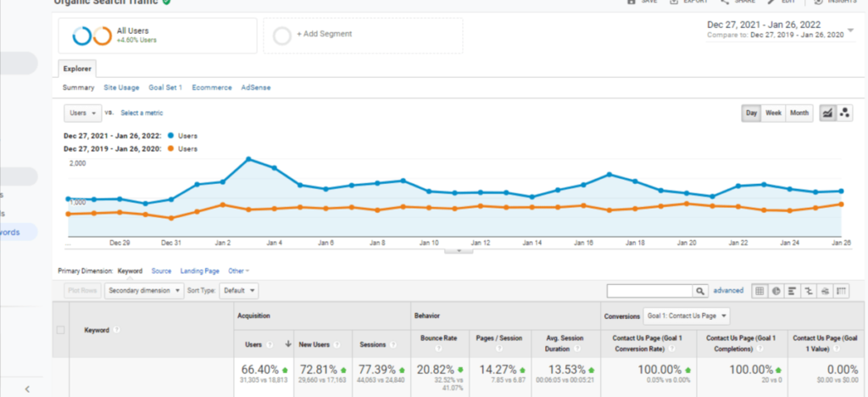This screenshot has height=397, width=868.
Task: Click the 77.39% Sessions value
Action: [x=379, y=370]
